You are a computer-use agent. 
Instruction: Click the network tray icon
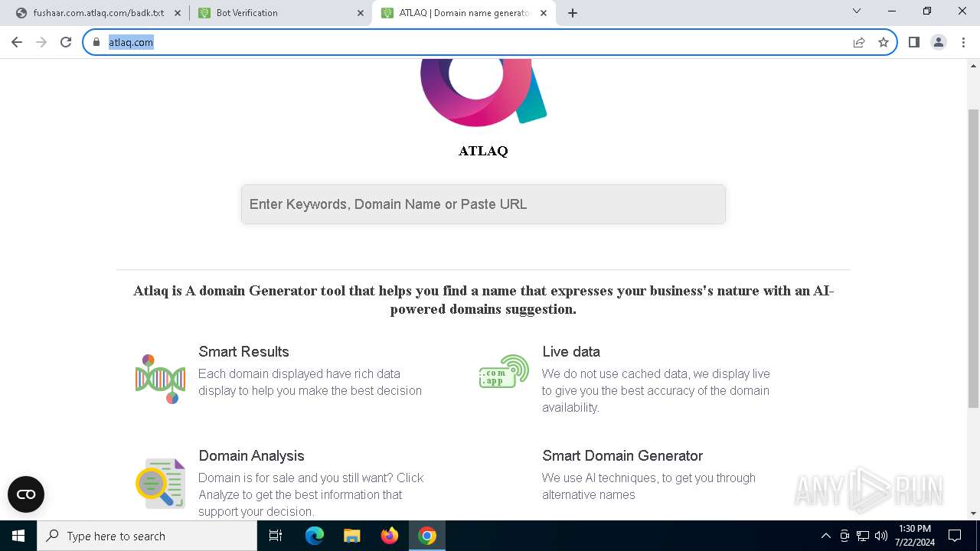[863, 536]
